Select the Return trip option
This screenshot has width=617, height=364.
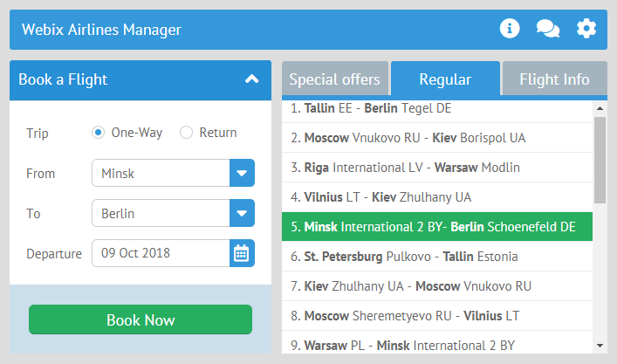click(186, 133)
